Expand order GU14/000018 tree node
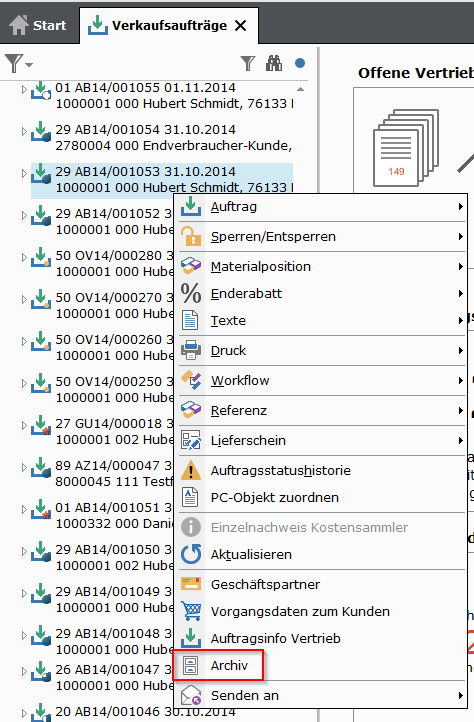Screen dimensions: 474x722 tap(24, 425)
